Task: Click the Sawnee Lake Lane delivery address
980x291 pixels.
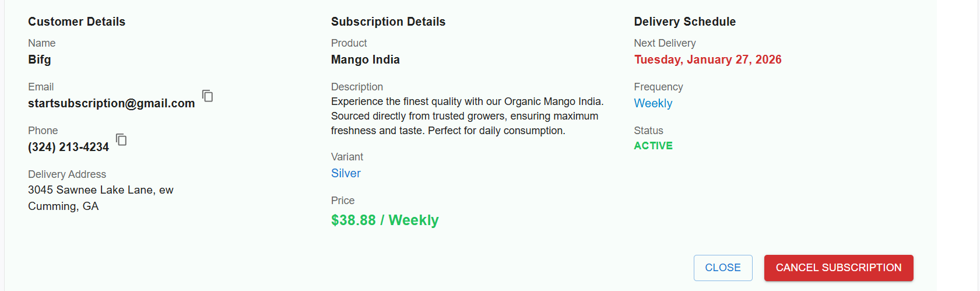Action: pyautogui.click(x=100, y=190)
